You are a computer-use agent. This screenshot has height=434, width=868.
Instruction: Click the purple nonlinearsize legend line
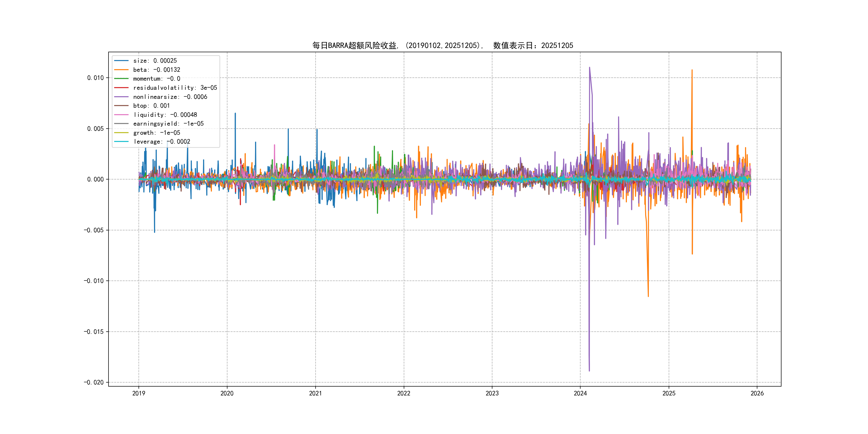click(121, 97)
